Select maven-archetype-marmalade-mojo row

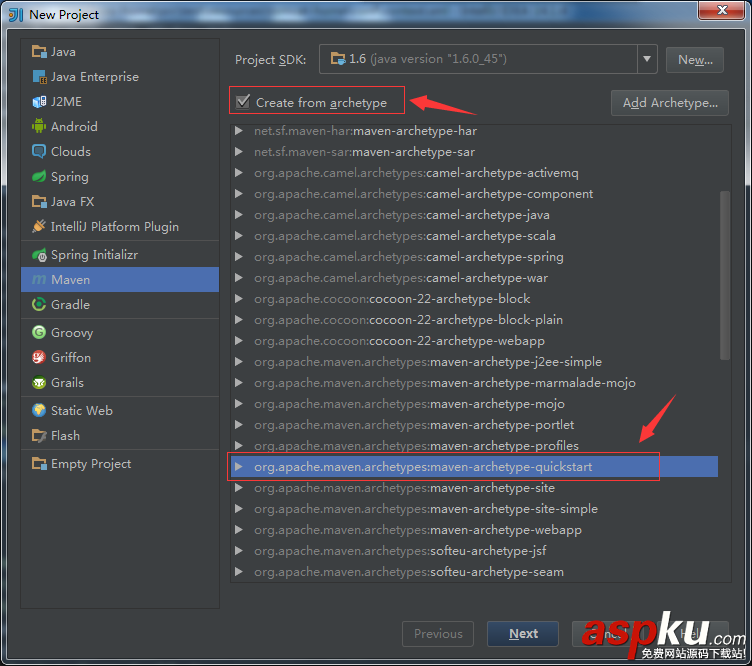point(474,383)
